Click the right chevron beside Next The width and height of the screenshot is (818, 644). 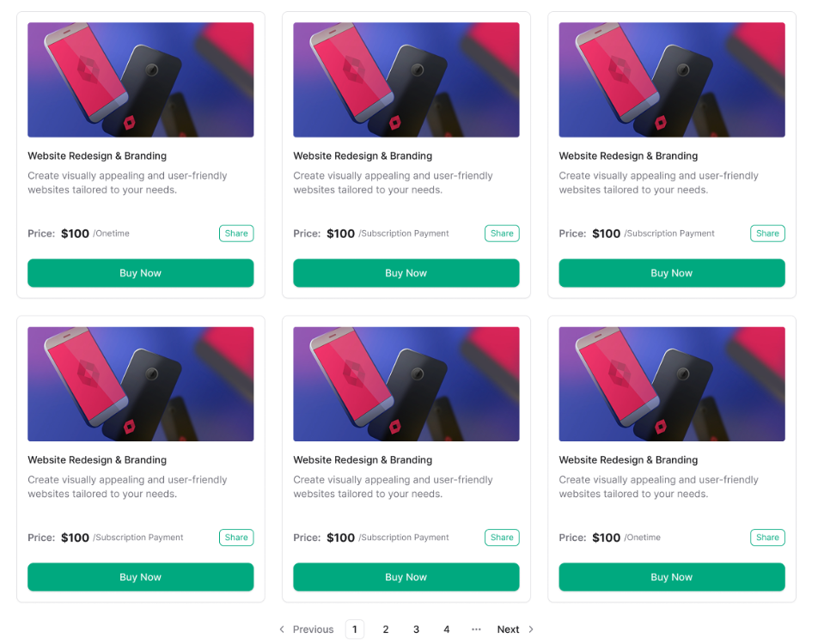click(531, 629)
